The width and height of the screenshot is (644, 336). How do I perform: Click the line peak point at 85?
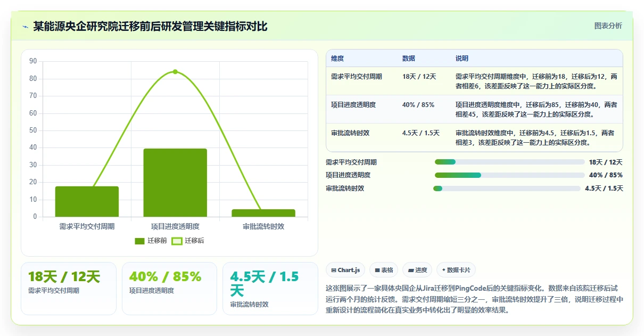click(x=175, y=72)
